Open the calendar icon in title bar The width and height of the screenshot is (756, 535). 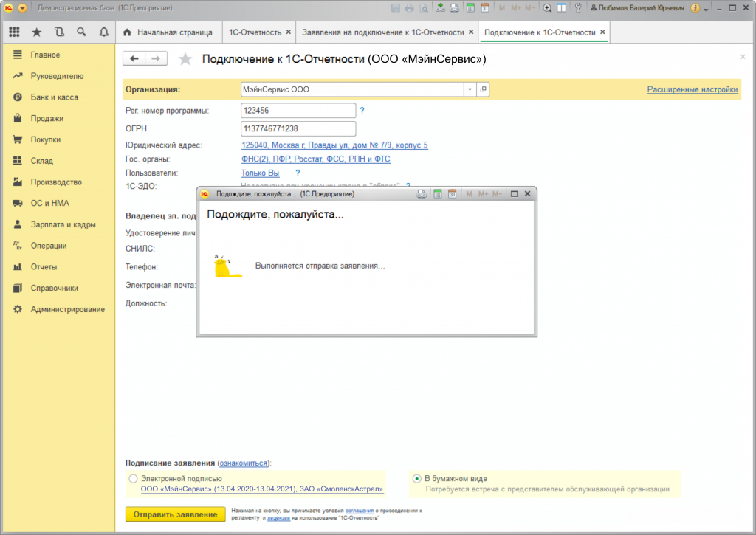[x=484, y=8]
